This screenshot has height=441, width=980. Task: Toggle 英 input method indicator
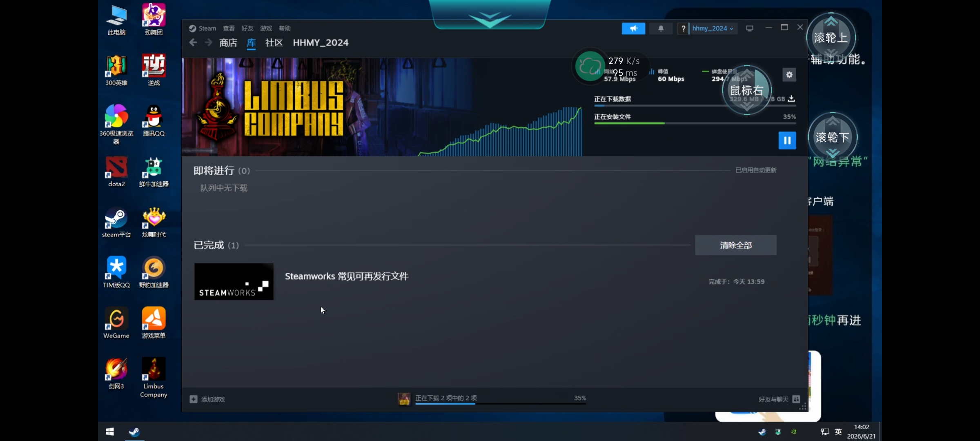pos(838,432)
